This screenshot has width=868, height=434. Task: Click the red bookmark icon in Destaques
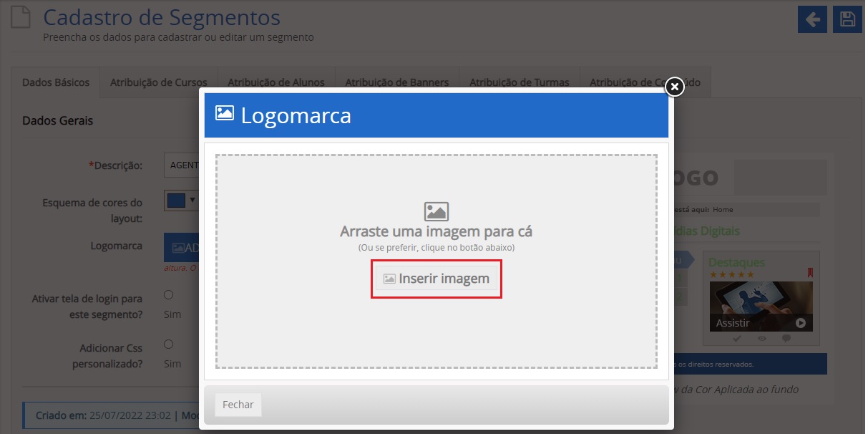coord(809,272)
